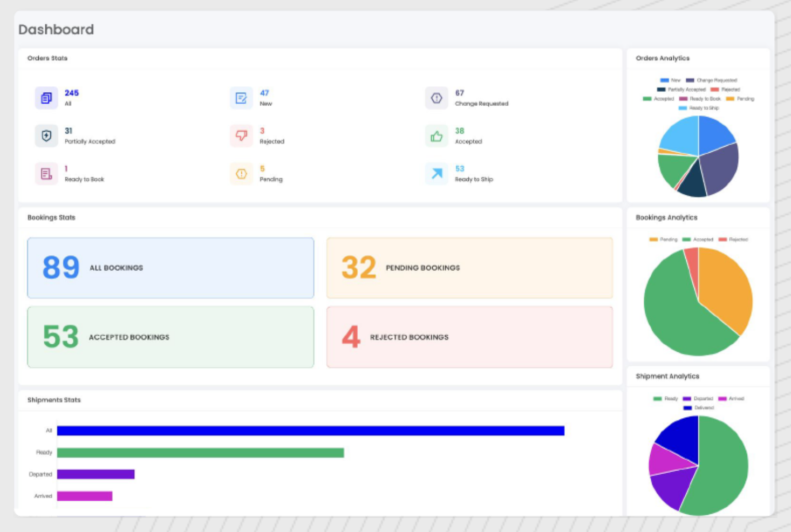Screen dimensions: 791x532
Task: Select the Ready to Ship arrow icon
Action: (437, 174)
